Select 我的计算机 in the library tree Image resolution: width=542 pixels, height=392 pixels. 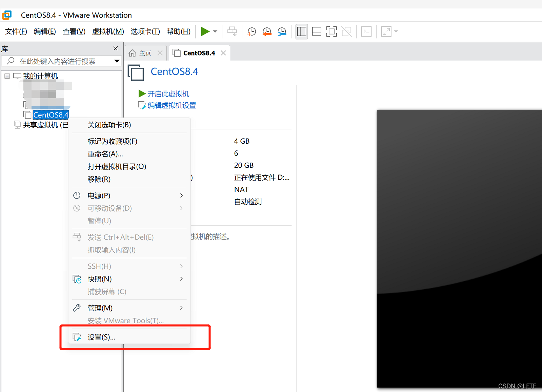(x=40, y=76)
